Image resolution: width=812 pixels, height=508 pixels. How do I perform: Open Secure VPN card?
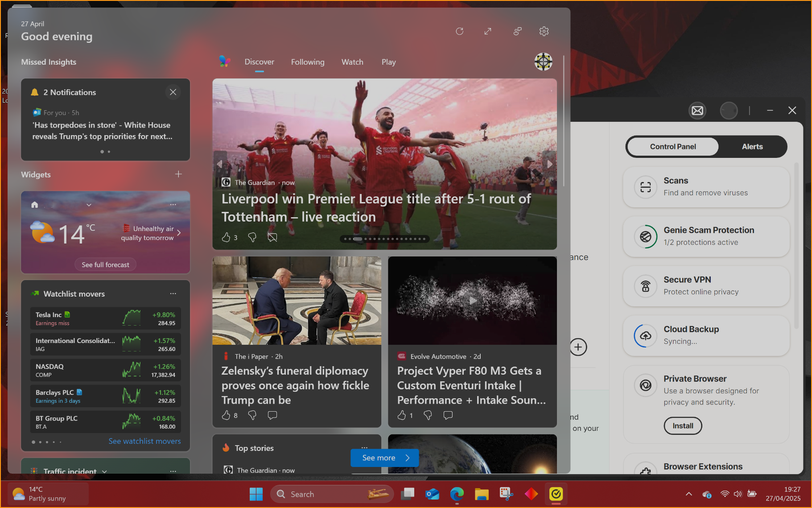tap(706, 286)
